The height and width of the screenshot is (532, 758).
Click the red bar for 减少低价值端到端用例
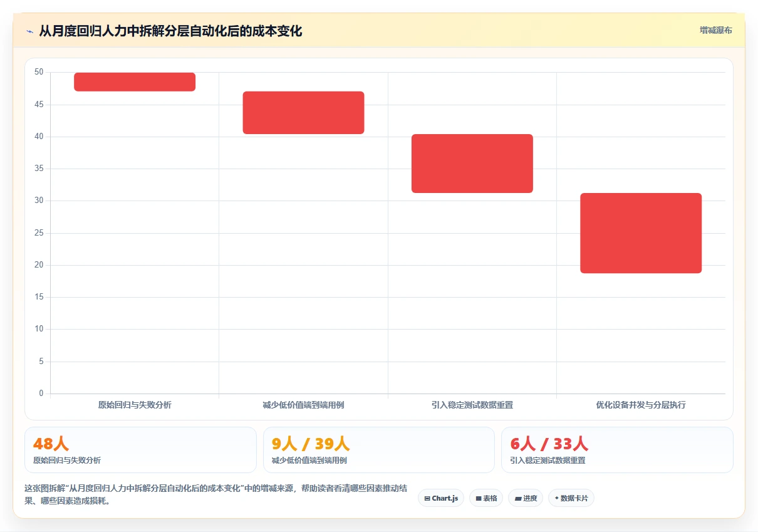tap(303, 113)
